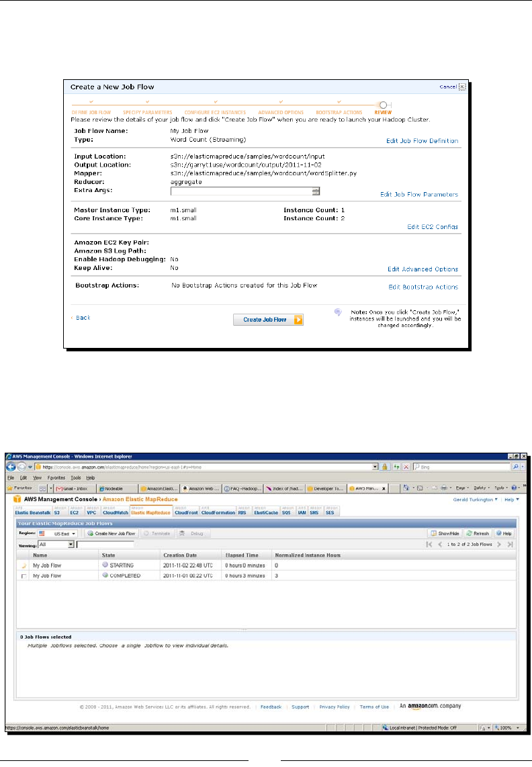Open the browser Help menu
This screenshot has height=767, width=532.
coord(91,478)
